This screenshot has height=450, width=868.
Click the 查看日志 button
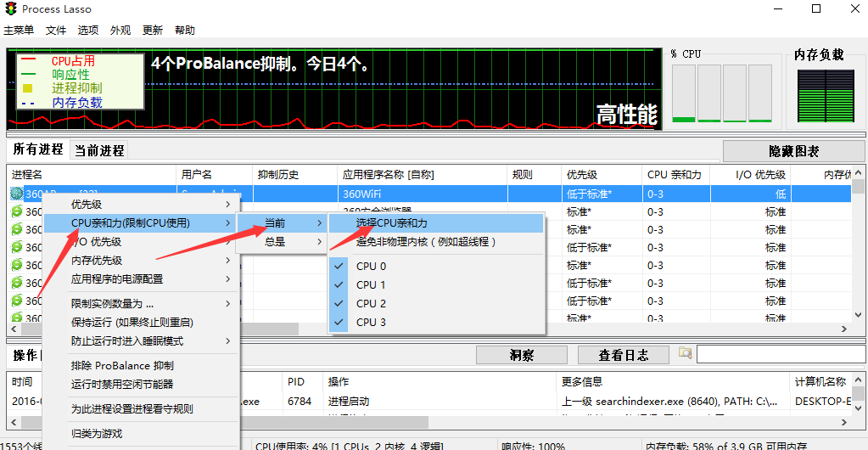(x=624, y=355)
